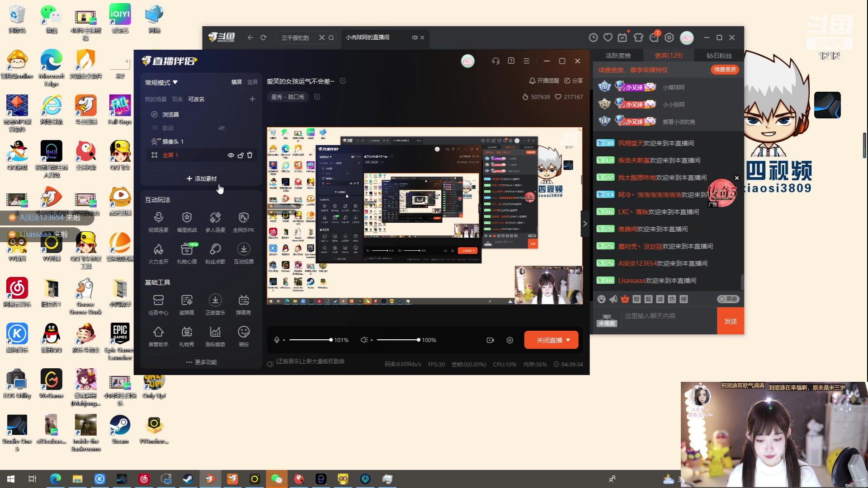This screenshot has height=488, width=868.
Task: Switch to the 活跃度榜 tab
Action: click(x=618, y=56)
